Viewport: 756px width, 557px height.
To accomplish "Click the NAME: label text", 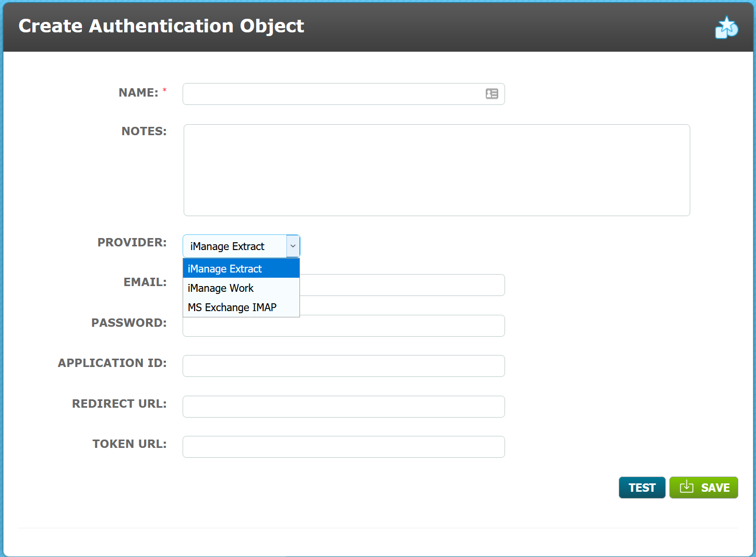I will click(x=138, y=92).
